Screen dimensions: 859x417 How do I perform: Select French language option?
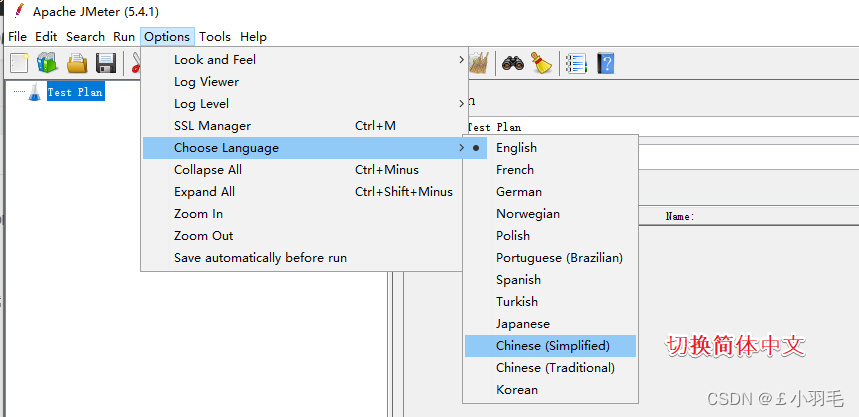pyautogui.click(x=551, y=170)
